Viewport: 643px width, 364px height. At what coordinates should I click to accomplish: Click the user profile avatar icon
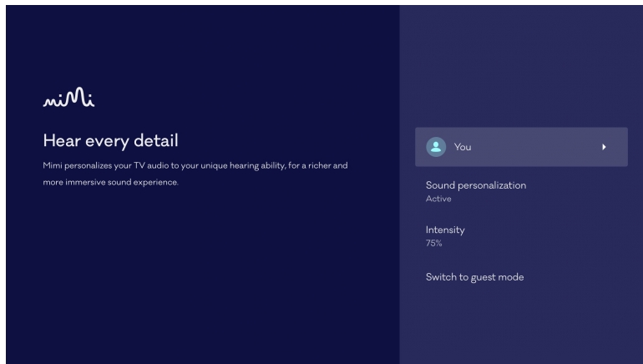(436, 147)
